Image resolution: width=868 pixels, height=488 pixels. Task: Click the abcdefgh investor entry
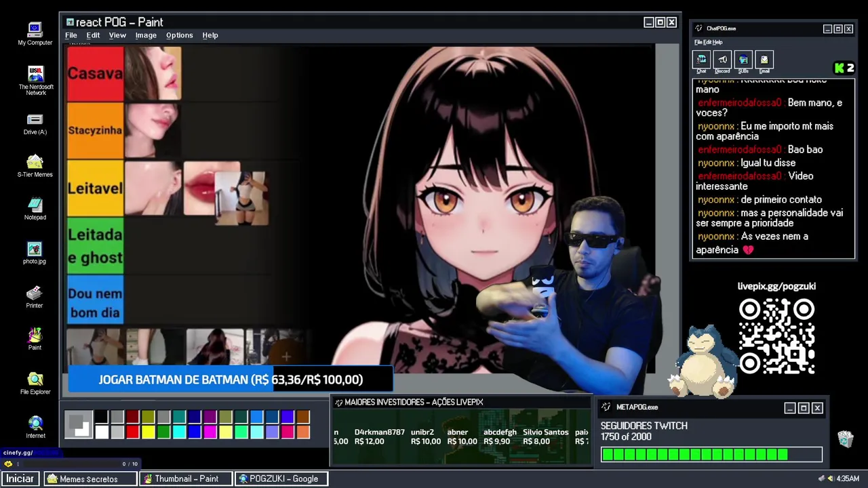500,436
